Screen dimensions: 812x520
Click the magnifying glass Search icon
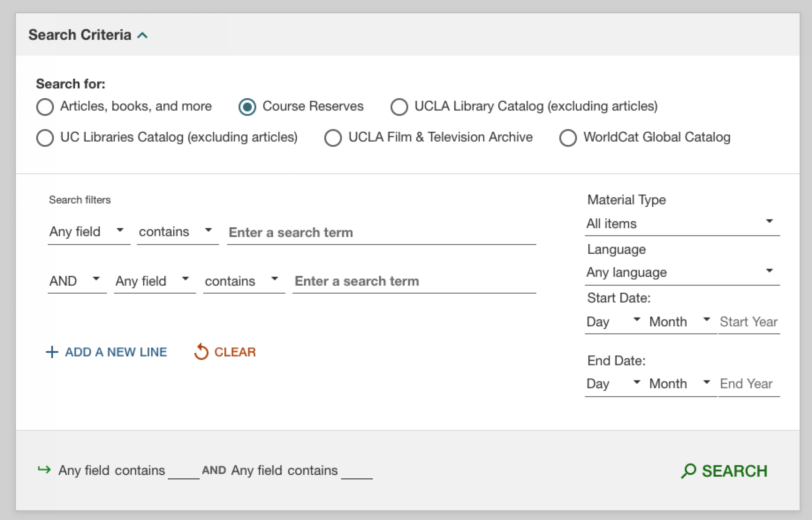(x=689, y=471)
